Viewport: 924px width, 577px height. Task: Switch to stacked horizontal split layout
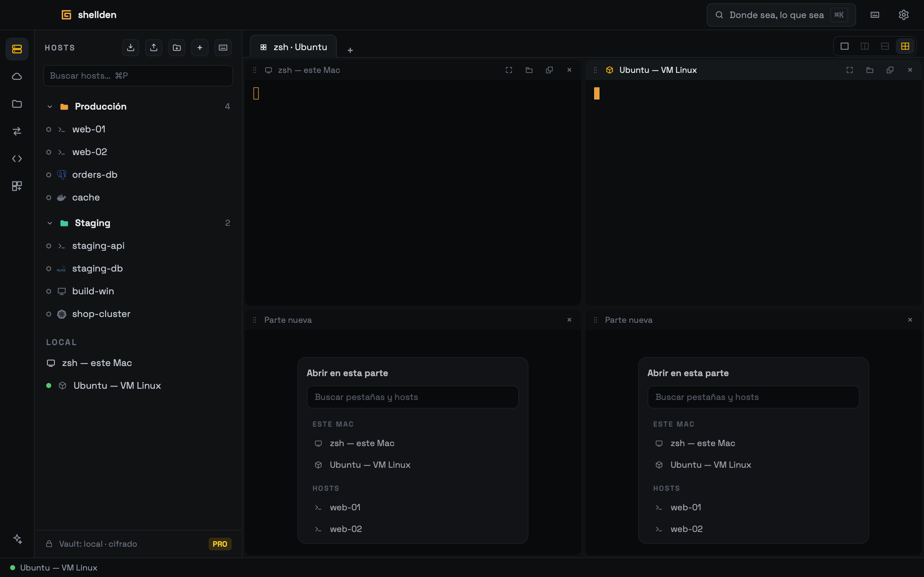coord(885,46)
